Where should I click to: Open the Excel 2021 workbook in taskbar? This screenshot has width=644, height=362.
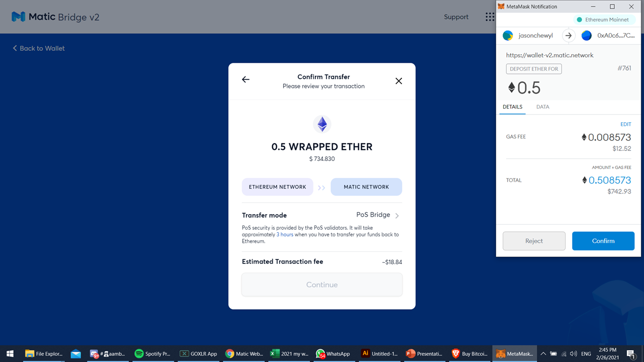(x=289, y=353)
